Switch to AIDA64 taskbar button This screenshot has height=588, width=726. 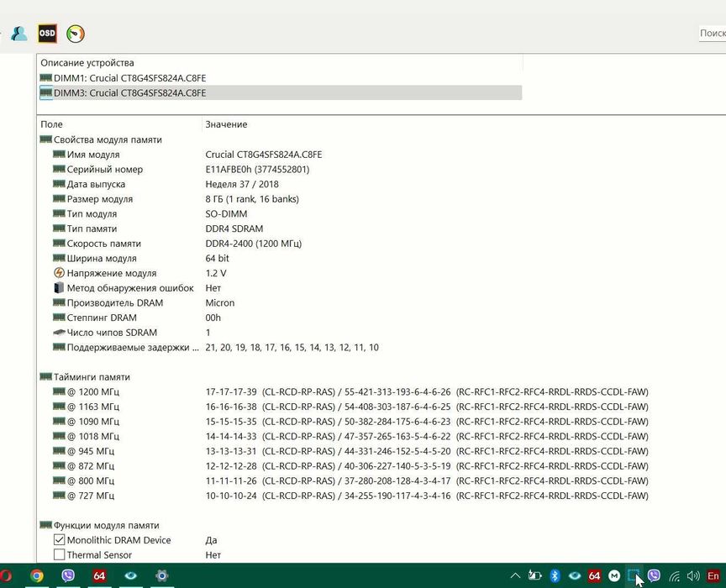point(99,575)
